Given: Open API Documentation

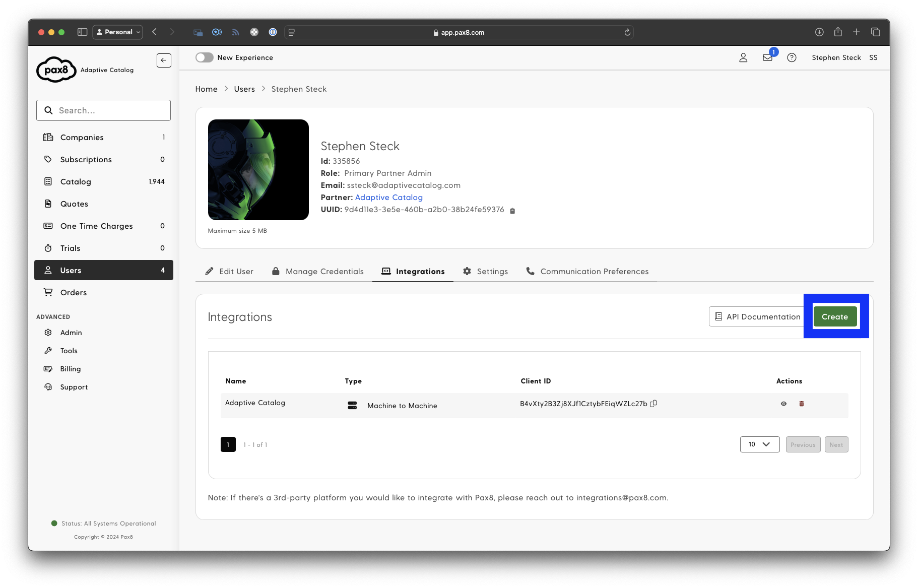Looking at the screenshot, I should click(x=757, y=317).
